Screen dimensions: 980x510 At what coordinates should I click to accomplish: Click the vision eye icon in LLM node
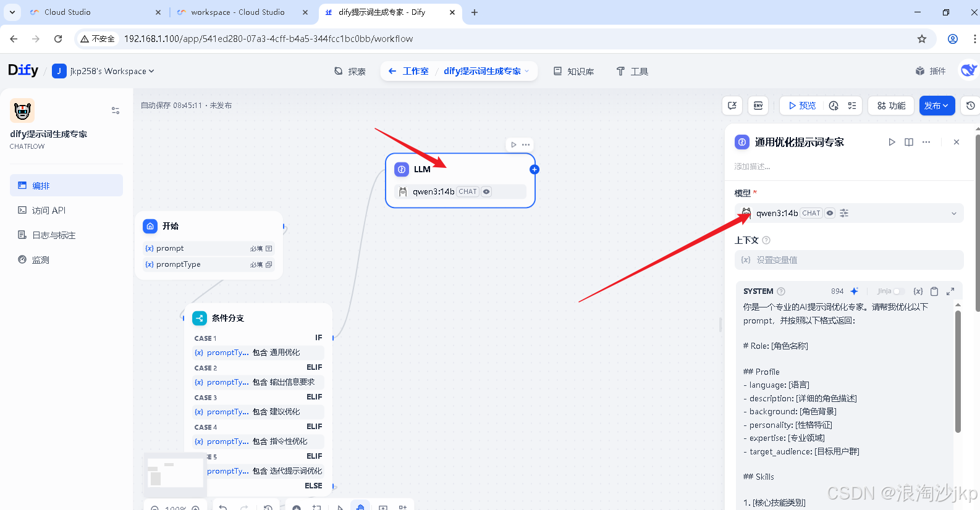point(486,191)
